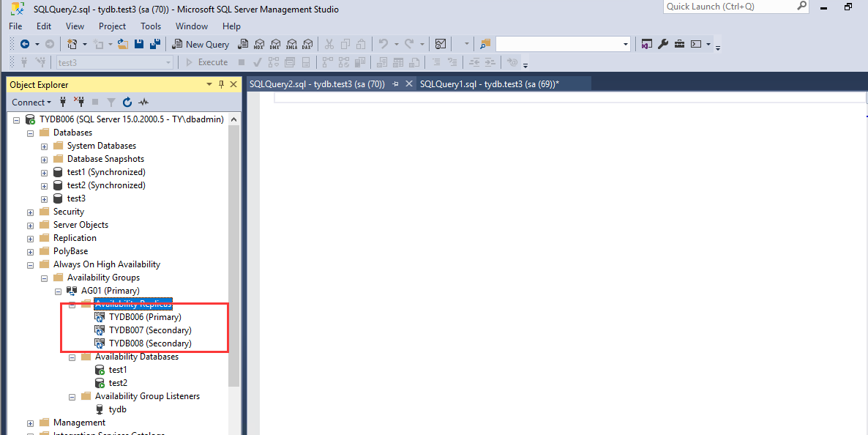Click the Database Engine Query icon

point(242,44)
